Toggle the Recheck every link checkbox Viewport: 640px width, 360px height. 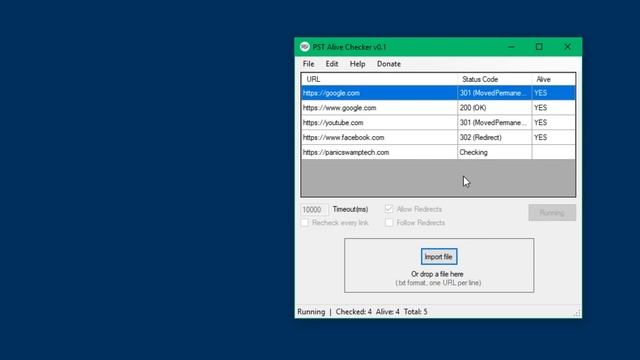pyautogui.click(x=304, y=222)
